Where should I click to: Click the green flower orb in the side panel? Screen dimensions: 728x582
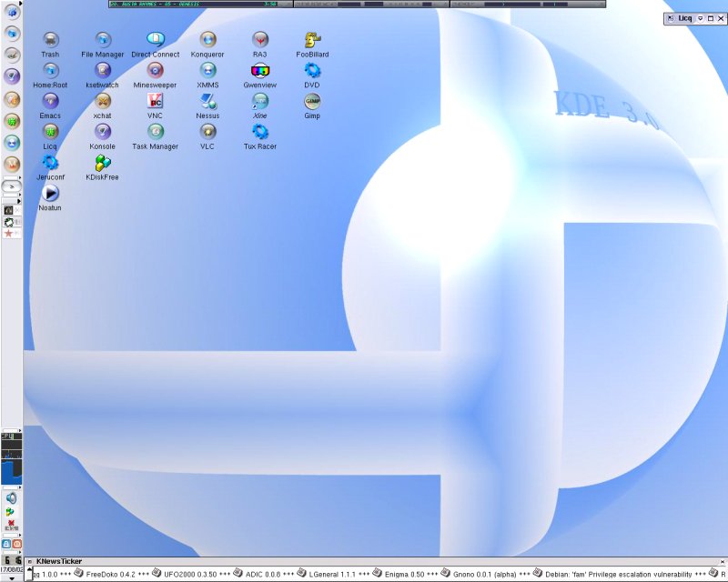12,121
